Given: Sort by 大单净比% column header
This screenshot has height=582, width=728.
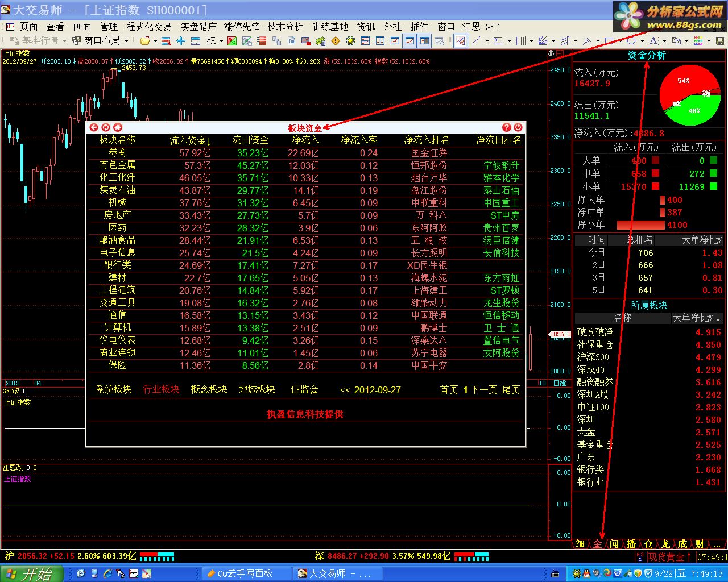Looking at the screenshot, I should point(697,318).
